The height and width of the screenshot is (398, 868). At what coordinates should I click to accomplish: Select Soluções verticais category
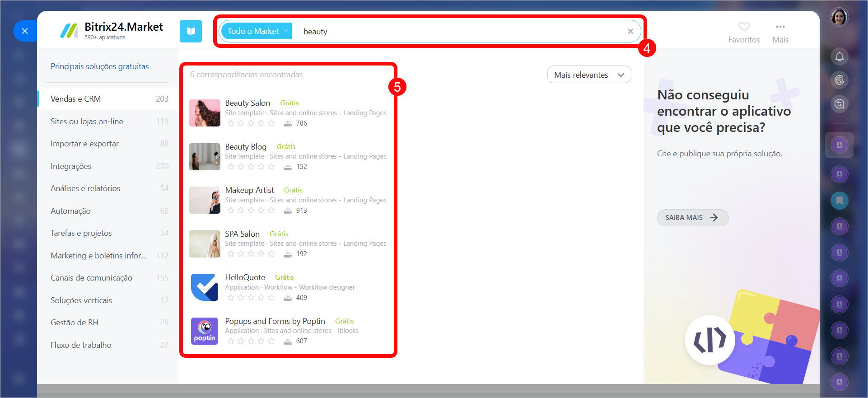[107, 300]
